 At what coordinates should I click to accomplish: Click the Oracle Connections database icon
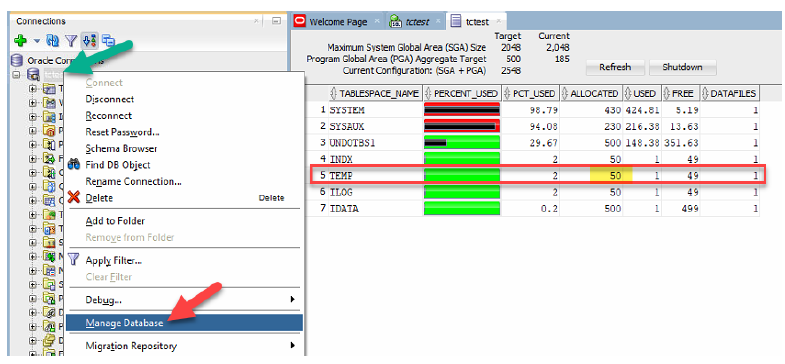(x=17, y=61)
